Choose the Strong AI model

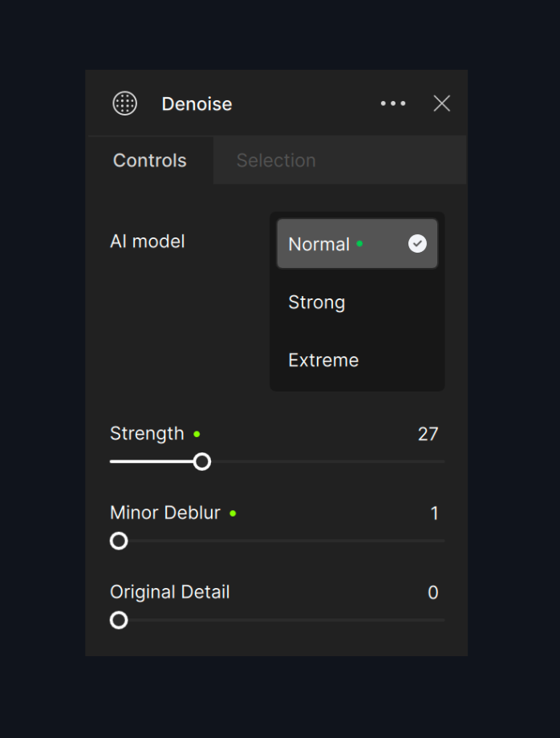(317, 302)
